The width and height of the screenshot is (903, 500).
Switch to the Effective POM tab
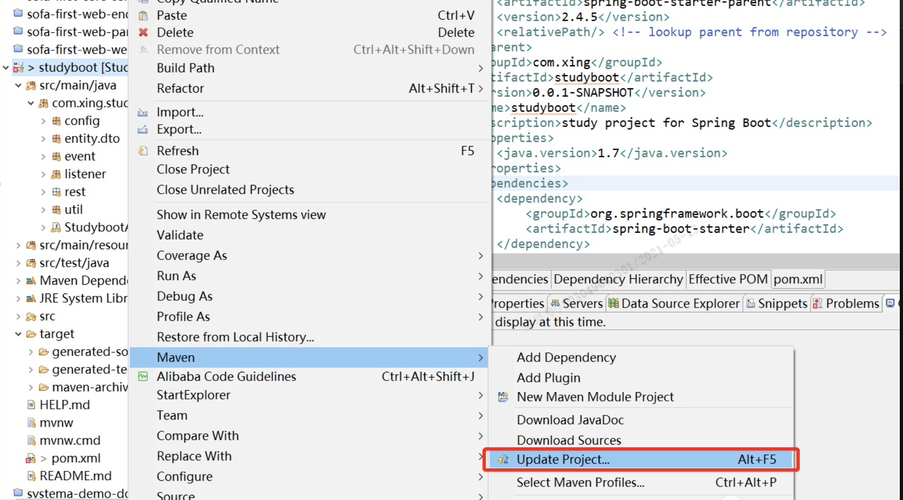[x=726, y=279]
